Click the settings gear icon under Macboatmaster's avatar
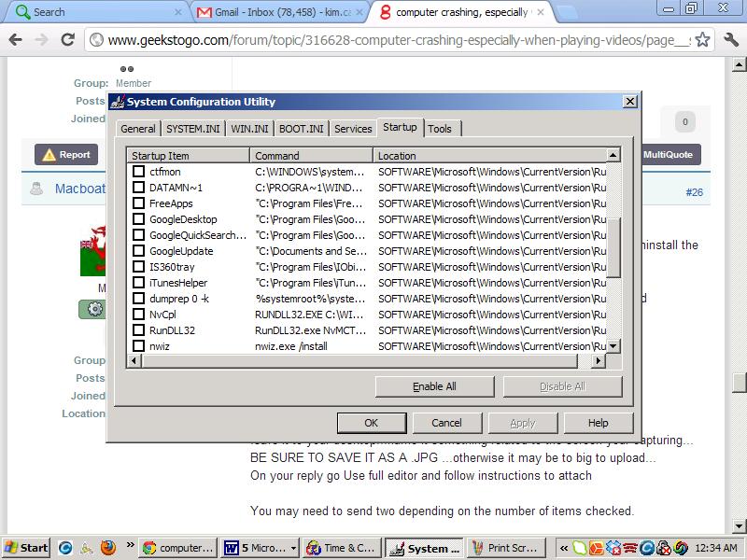Image resolution: width=747 pixels, height=560 pixels. pos(94,309)
